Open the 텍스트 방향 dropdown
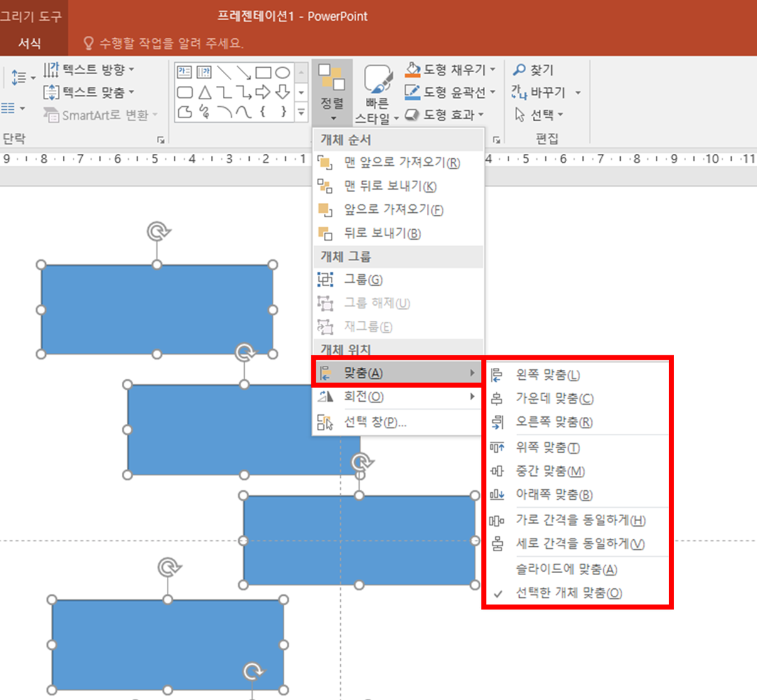 point(89,70)
